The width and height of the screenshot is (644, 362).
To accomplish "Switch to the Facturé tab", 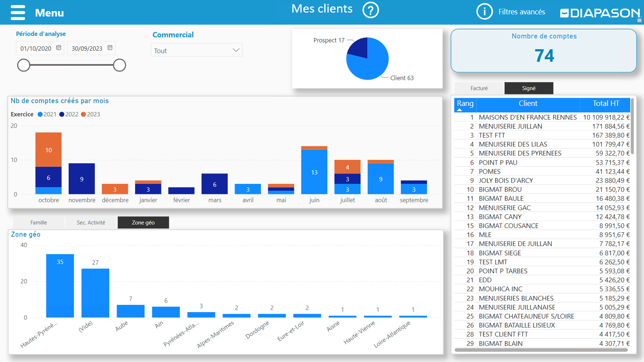I will tap(479, 88).
